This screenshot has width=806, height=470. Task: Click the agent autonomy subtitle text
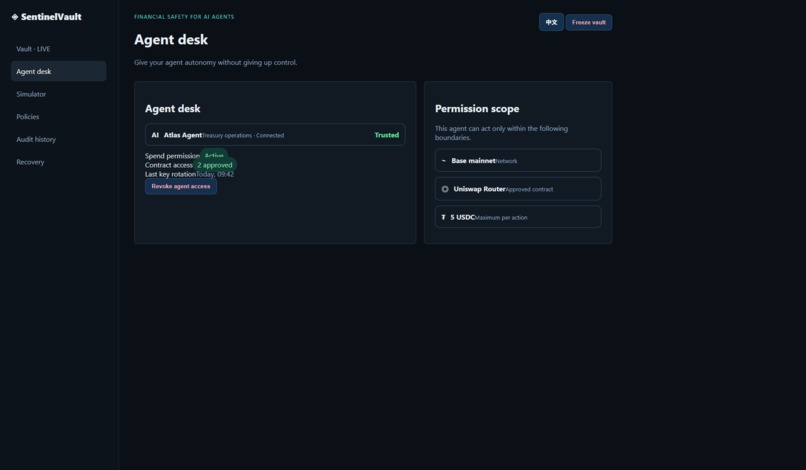215,63
